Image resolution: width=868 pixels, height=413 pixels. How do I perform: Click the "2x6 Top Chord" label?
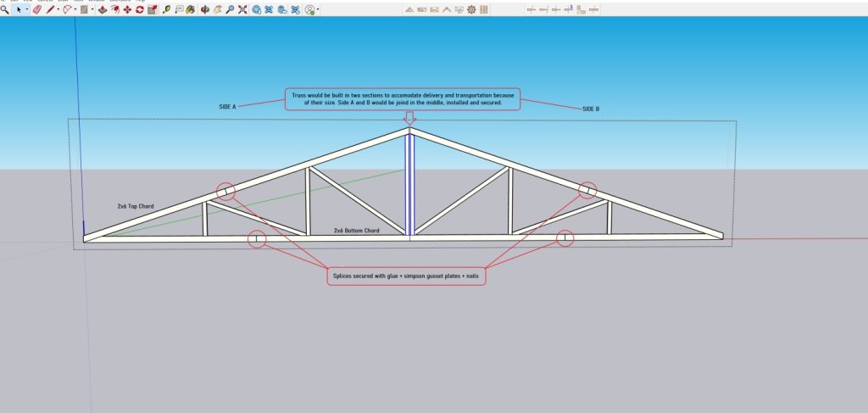[136, 206]
